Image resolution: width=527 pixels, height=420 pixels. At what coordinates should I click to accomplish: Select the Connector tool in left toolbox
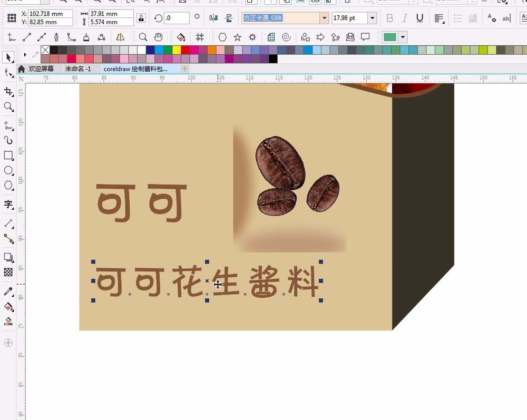coord(8,239)
